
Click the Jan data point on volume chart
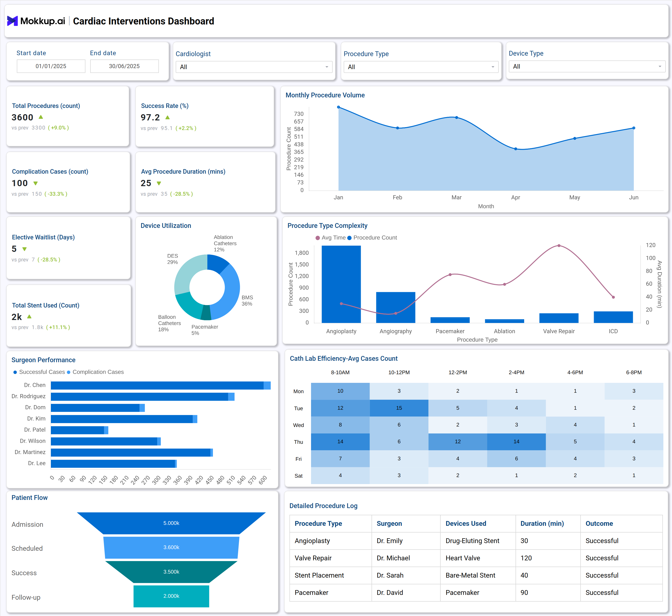pos(338,107)
